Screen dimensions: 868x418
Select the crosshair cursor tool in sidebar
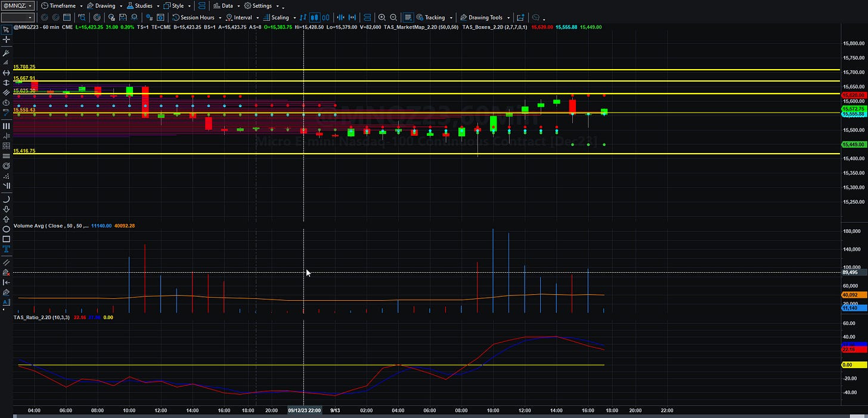coord(6,39)
